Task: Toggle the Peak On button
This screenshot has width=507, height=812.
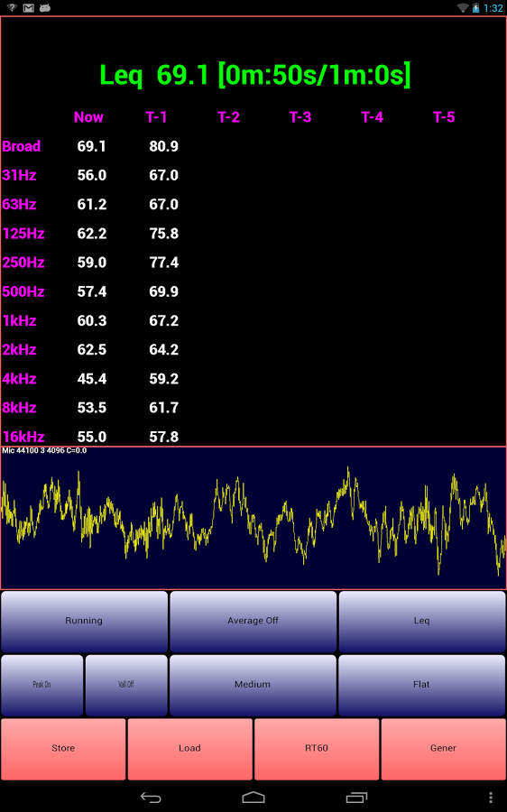Action: [41, 685]
